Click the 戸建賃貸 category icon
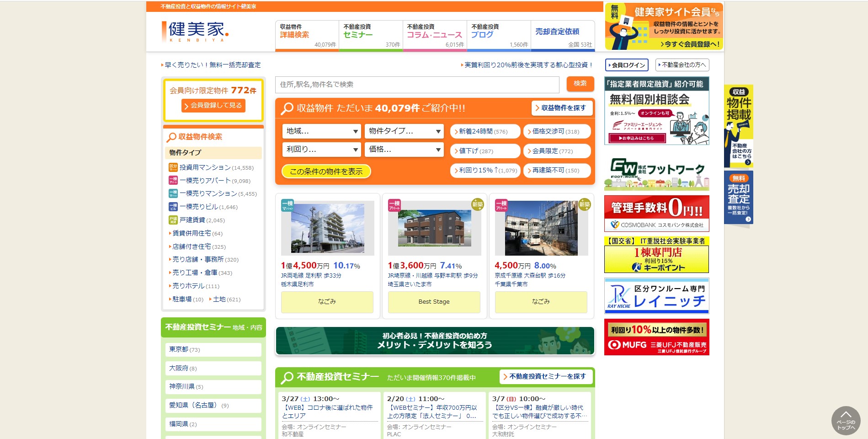Screen dimensions: 868x439 coord(173,220)
